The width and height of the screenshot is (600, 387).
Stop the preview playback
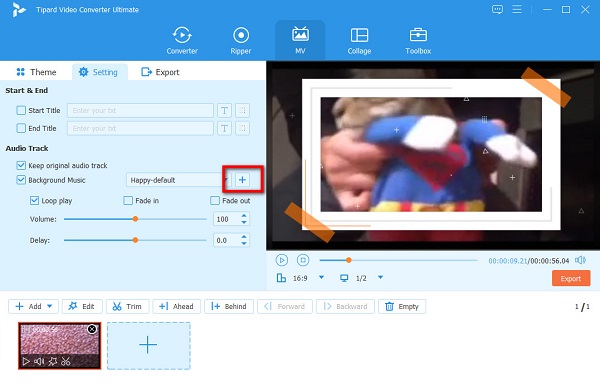point(303,260)
